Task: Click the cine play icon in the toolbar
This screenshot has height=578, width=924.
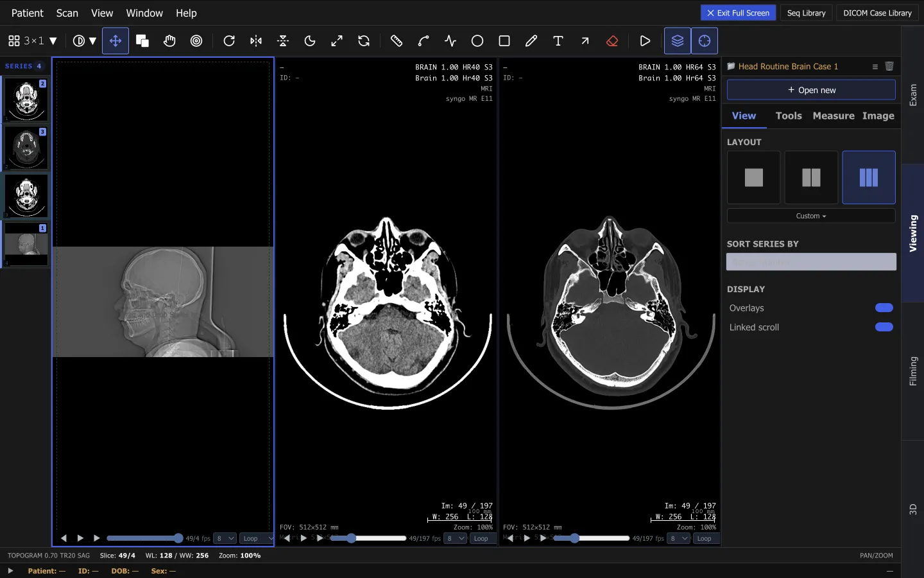Action: [645, 41]
